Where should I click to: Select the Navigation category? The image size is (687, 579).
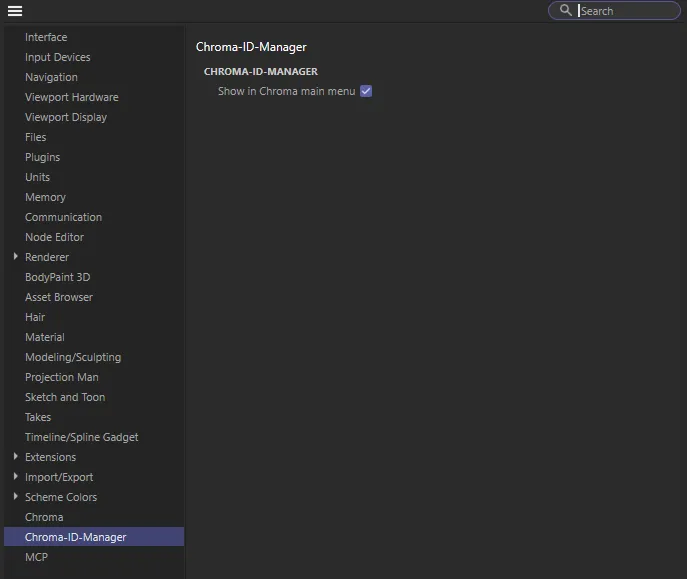(x=51, y=77)
